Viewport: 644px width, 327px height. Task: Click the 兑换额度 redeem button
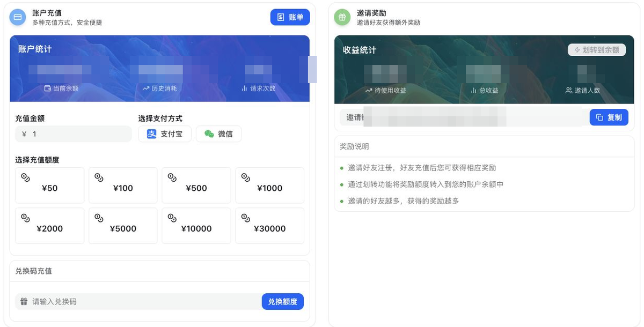click(x=283, y=301)
